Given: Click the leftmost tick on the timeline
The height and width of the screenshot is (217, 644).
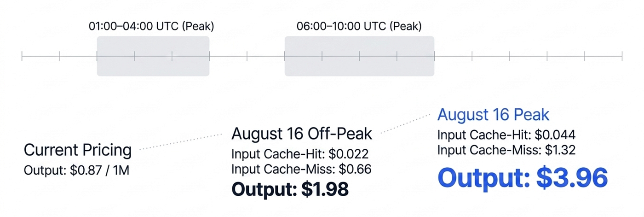Looking at the screenshot, I should [x=22, y=56].
